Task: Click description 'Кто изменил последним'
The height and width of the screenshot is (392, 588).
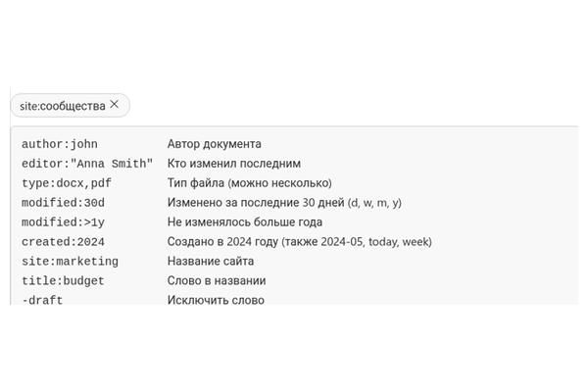Action: coord(234,164)
